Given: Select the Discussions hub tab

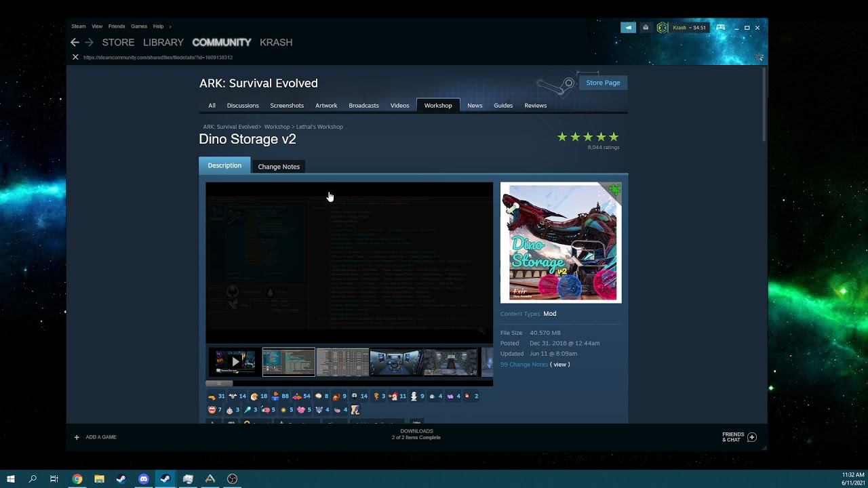Looking at the screenshot, I should click(x=243, y=106).
